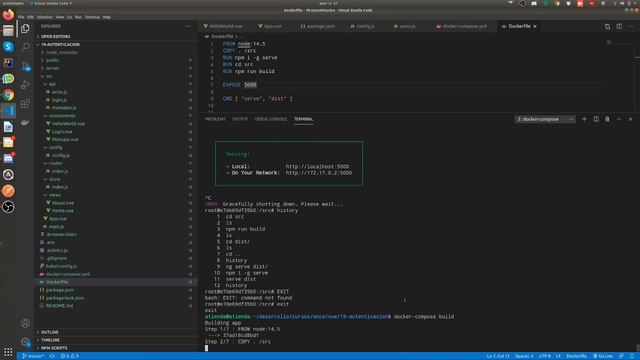Open OBS Studio from the dock
The width and height of the screenshot is (640, 360).
8,207
